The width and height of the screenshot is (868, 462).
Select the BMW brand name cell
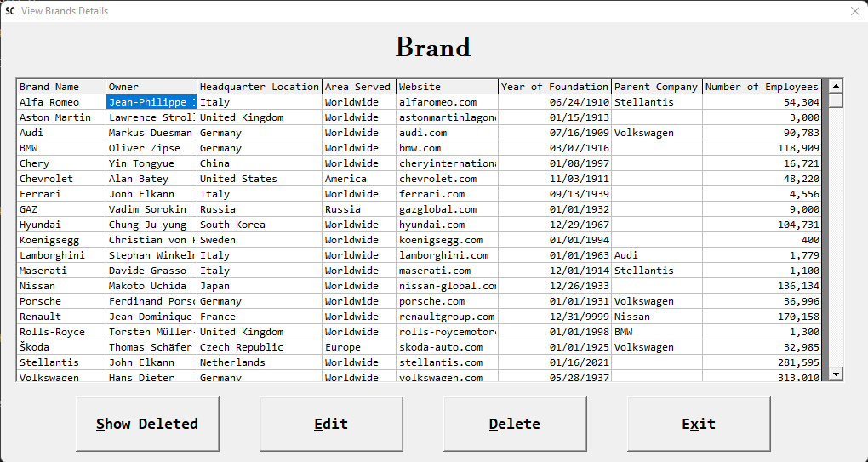61,148
